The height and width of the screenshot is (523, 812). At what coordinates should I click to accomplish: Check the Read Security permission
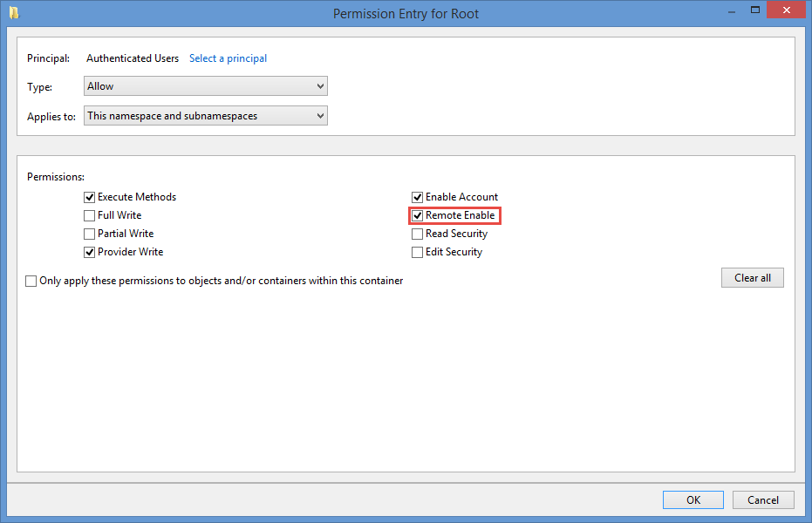click(417, 234)
